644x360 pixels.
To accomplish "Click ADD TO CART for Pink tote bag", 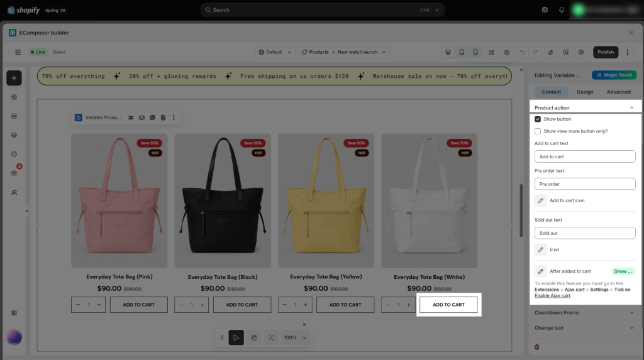I will click(x=139, y=305).
